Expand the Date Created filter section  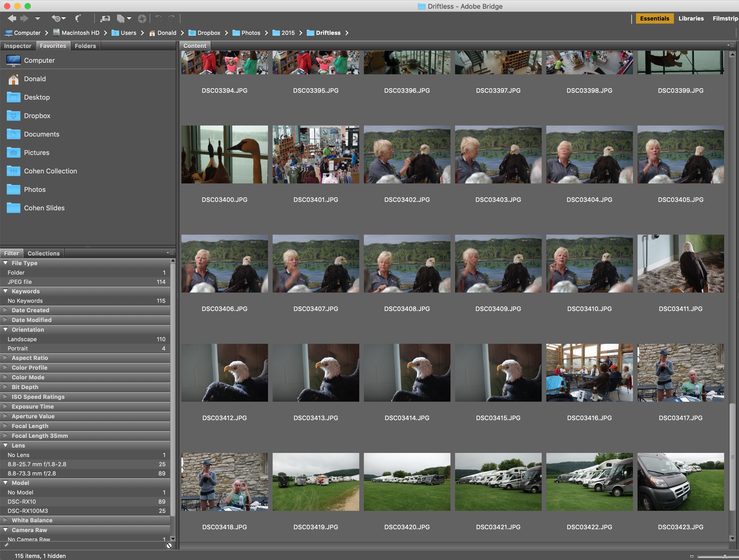pyautogui.click(x=5, y=310)
